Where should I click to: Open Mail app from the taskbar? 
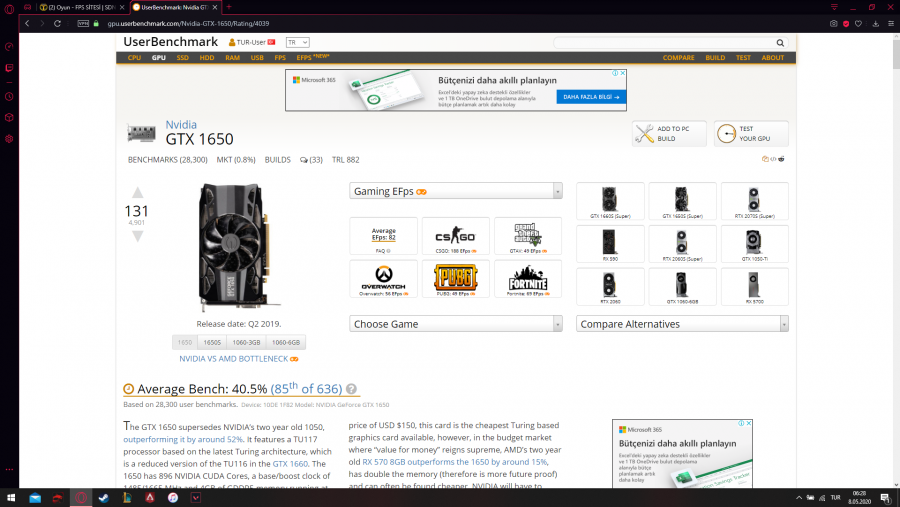click(35, 498)
